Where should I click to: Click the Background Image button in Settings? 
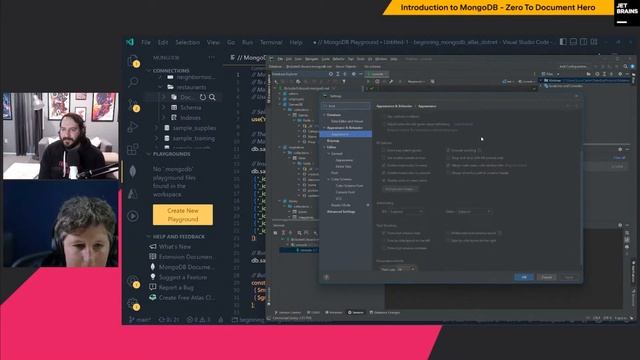400,189
